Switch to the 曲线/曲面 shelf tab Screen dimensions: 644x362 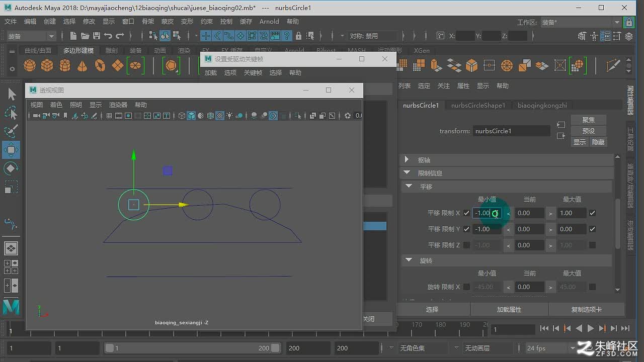coord(38,51)
